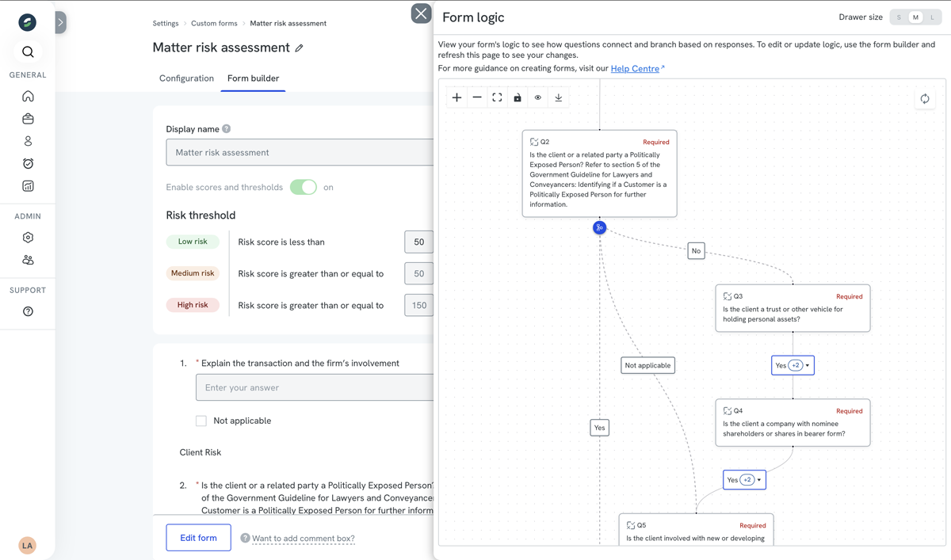Zoom in on the form logic canvas
Viewport: 951px width, 560px height.
pos(457,97)
